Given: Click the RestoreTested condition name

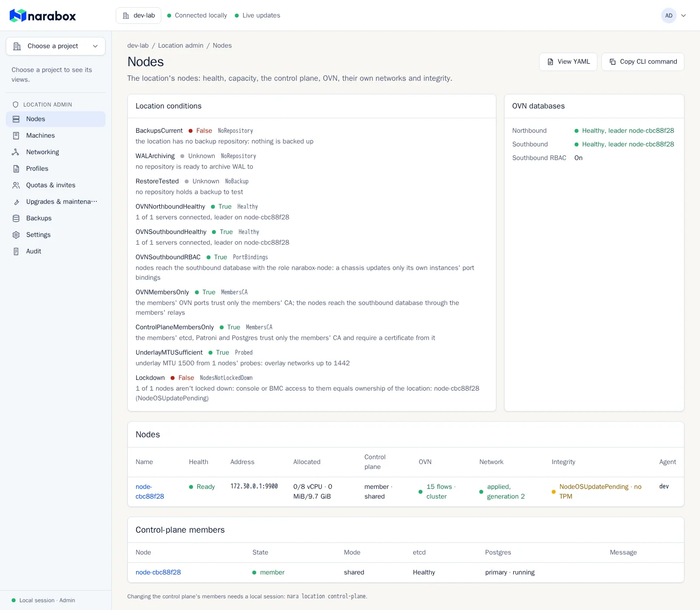Looking at the screenshot, I should [157, 181].
